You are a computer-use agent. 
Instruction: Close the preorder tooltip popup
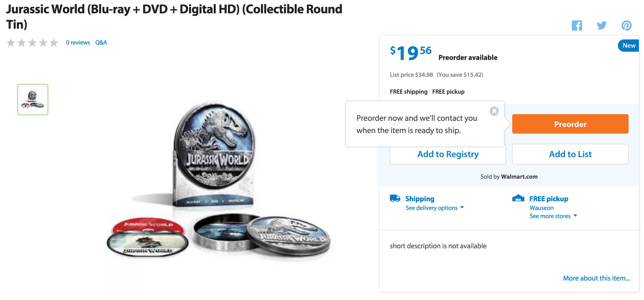click(x=494, y=111)
